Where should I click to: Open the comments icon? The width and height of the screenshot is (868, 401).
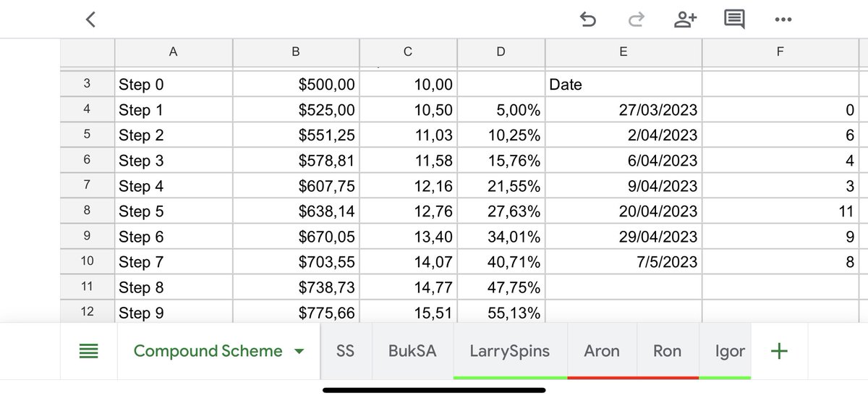(734, 20)
